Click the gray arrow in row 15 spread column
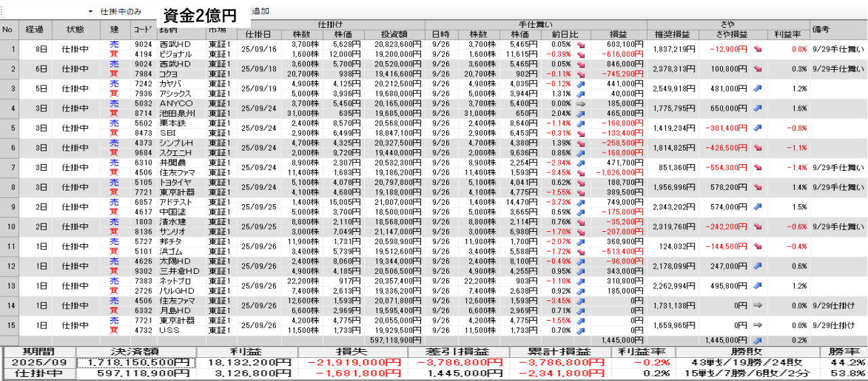The width and height of the screenshot is (868, 381). pos(757,324)
